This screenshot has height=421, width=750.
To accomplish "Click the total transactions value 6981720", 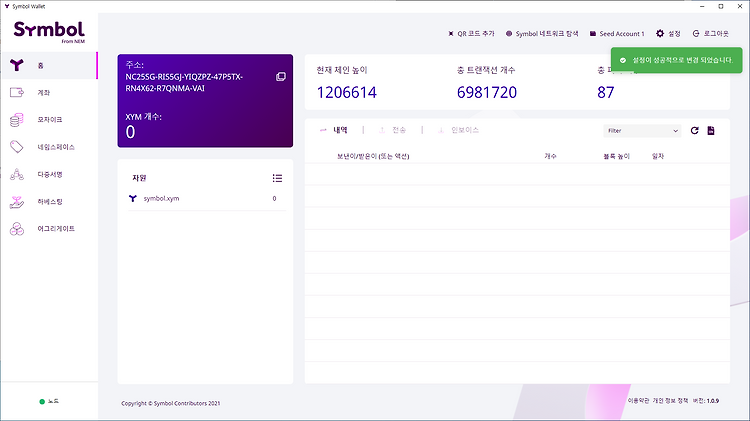I will 487,92.
